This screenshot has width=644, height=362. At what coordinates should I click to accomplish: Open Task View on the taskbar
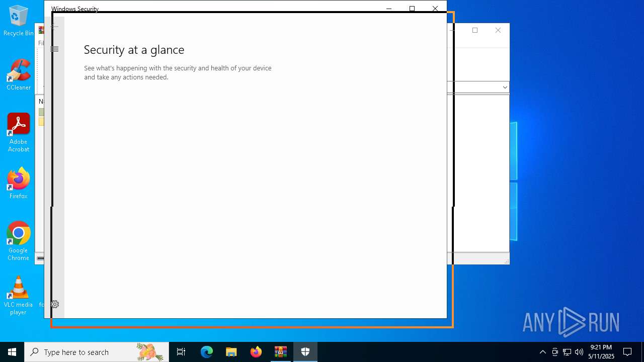[181, 352]
